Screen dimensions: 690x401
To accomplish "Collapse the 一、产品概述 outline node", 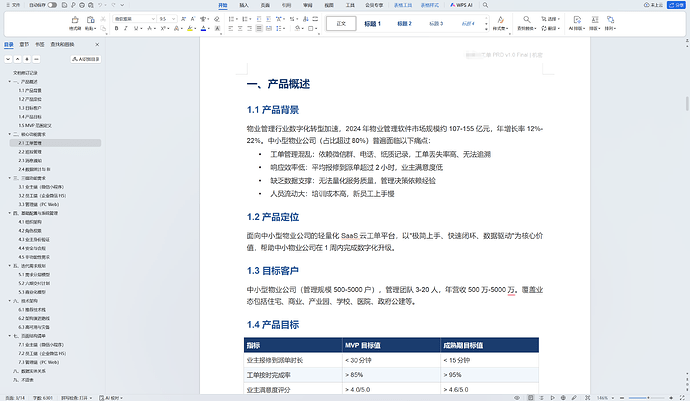I will pos(10,82).
